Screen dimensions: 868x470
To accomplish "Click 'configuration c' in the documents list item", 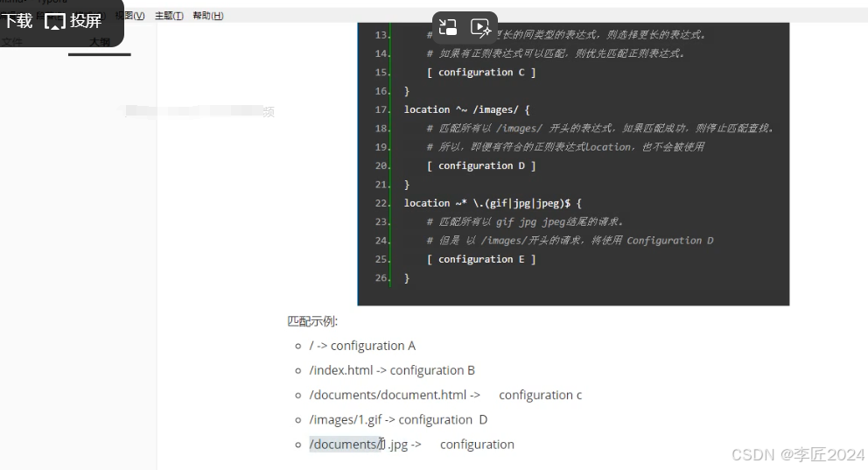I will coord(540,396).
